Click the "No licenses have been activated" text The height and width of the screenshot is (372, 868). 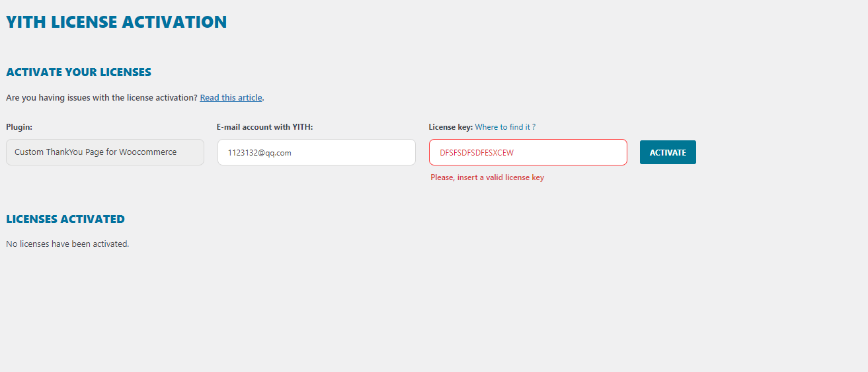coord(67,244)
